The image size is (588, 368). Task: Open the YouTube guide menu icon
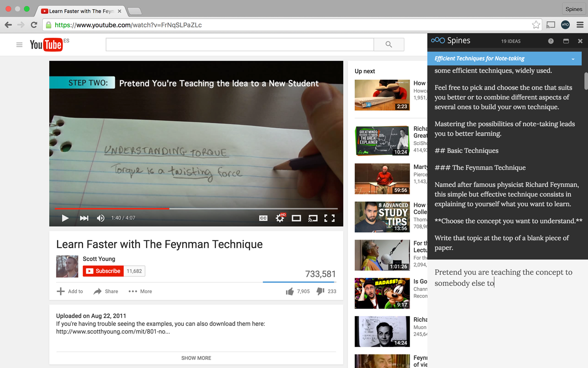coord(19,45)
